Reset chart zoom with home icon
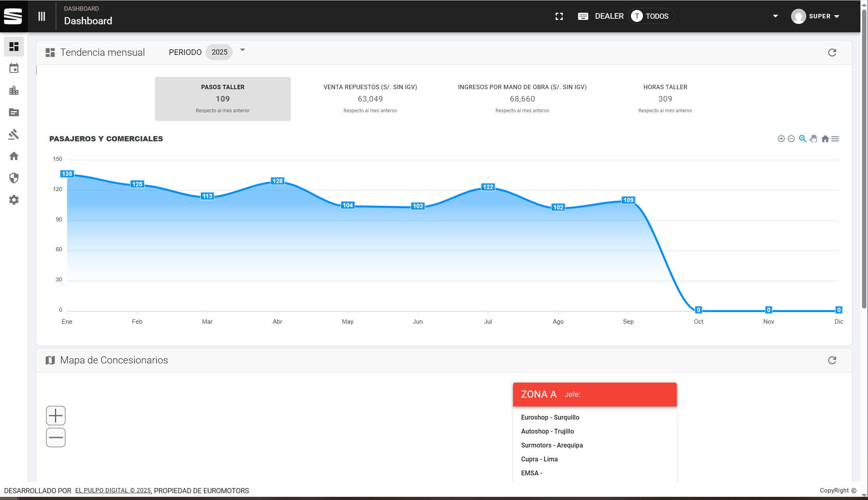The width and height of the screenshot is (868, 500). click(x=825, y=139)
